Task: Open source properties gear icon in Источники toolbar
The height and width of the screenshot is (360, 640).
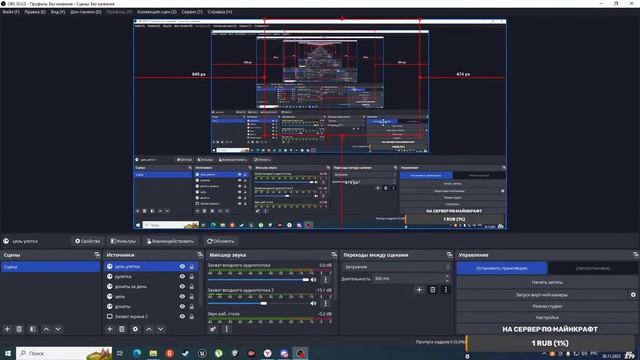Action: click(x=136, y=329)
